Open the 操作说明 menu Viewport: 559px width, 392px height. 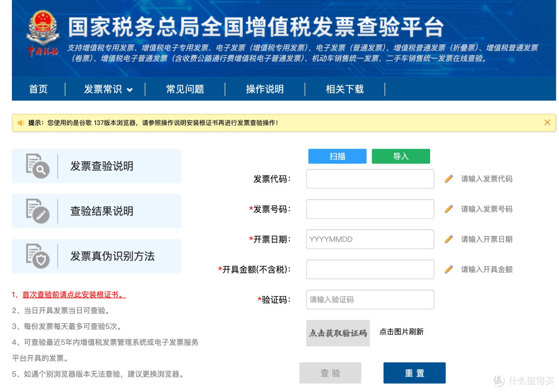coord(265,89)
